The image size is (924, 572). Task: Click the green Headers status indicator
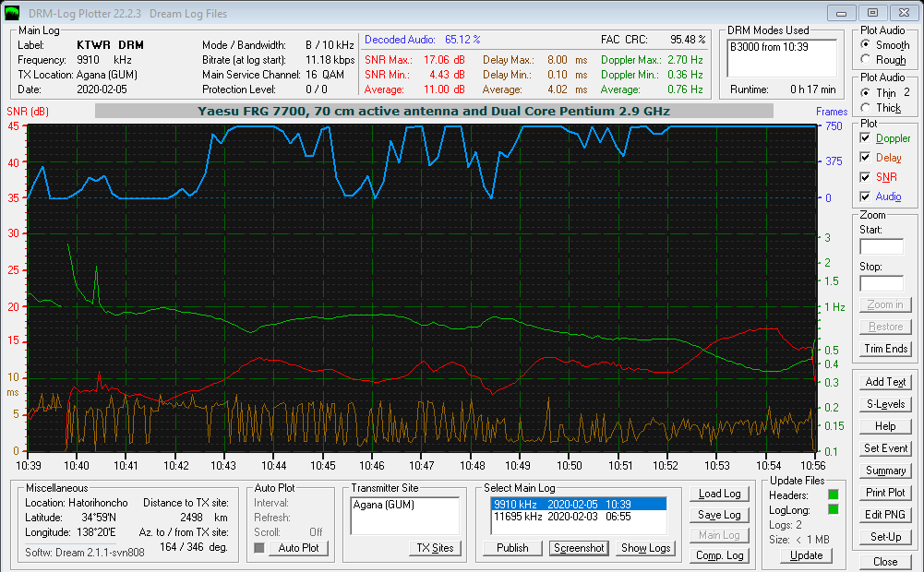coord(834,495)
